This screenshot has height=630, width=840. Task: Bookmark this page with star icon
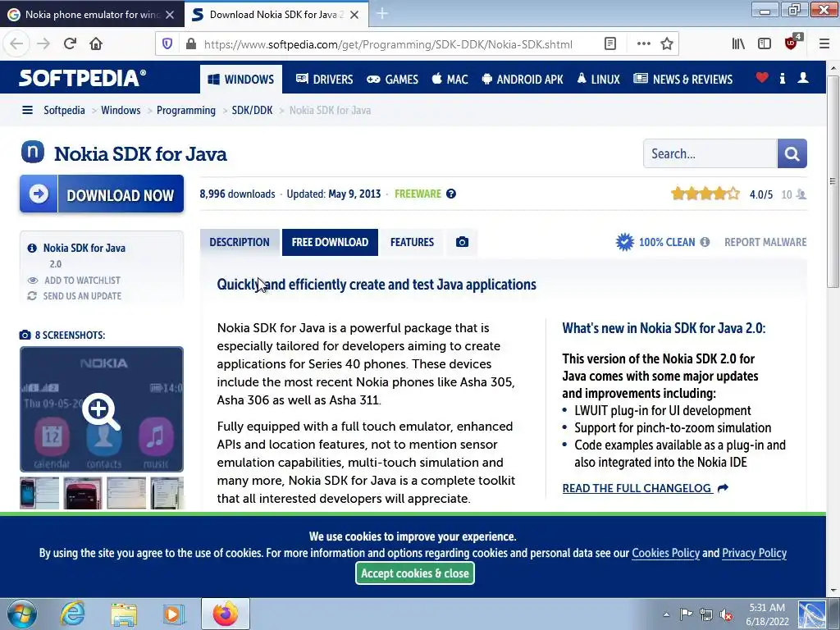pos(666,44)
